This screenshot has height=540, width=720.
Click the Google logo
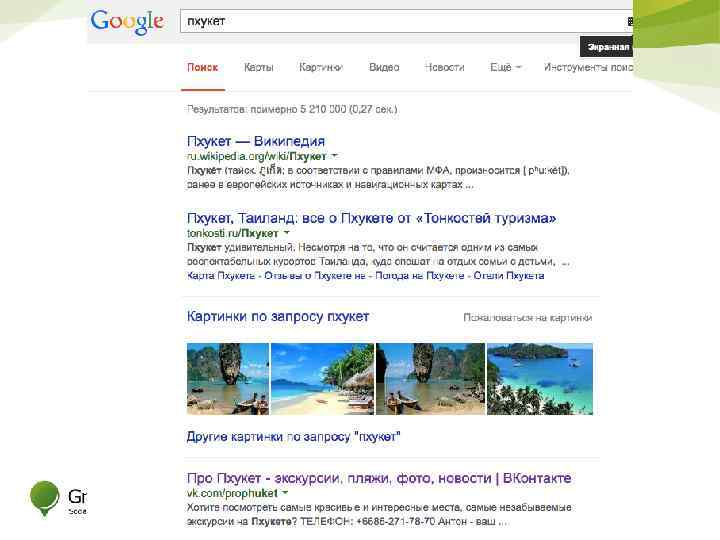point(127,22)
